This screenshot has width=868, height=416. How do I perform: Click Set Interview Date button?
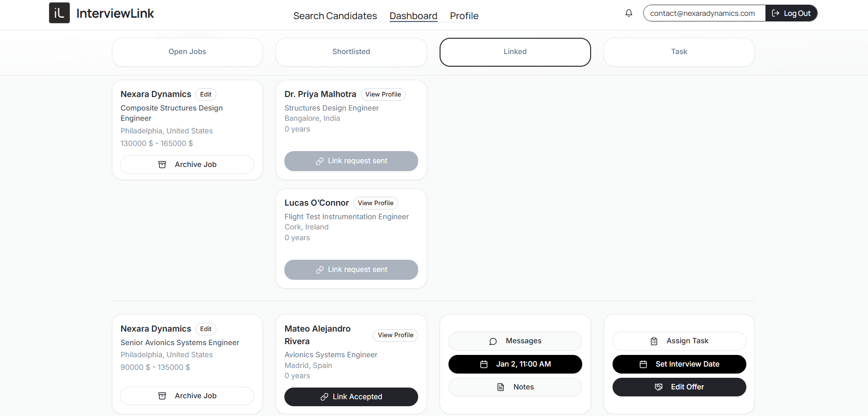tap(679, 364)
